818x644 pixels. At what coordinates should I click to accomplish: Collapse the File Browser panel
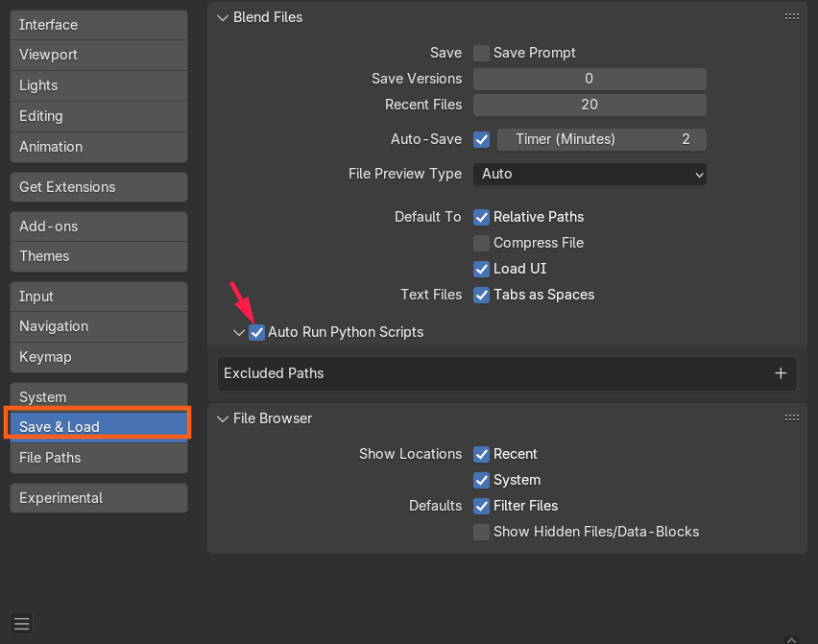(x=223, y=418)
